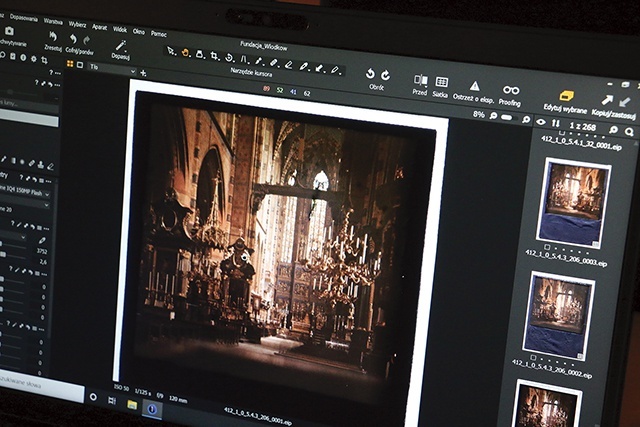This screenshot has width=640, height=427.
Task: Click the Cofnij undo arrow
Action: 73,39
